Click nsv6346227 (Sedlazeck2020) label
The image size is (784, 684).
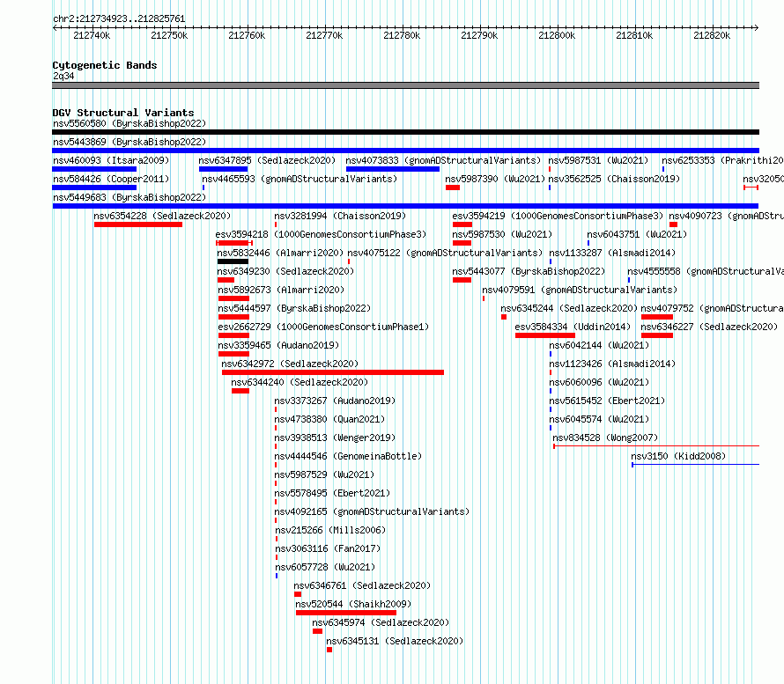(709, 327)
